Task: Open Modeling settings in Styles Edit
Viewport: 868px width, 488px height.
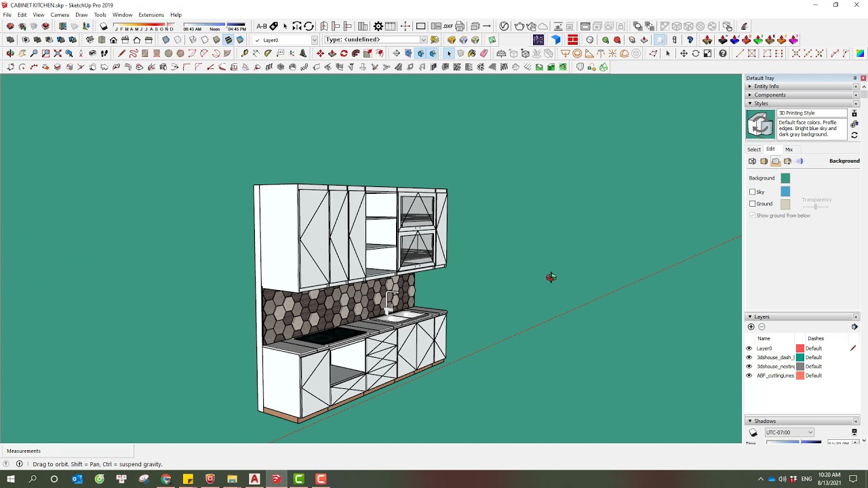Action: click(799, 161)
